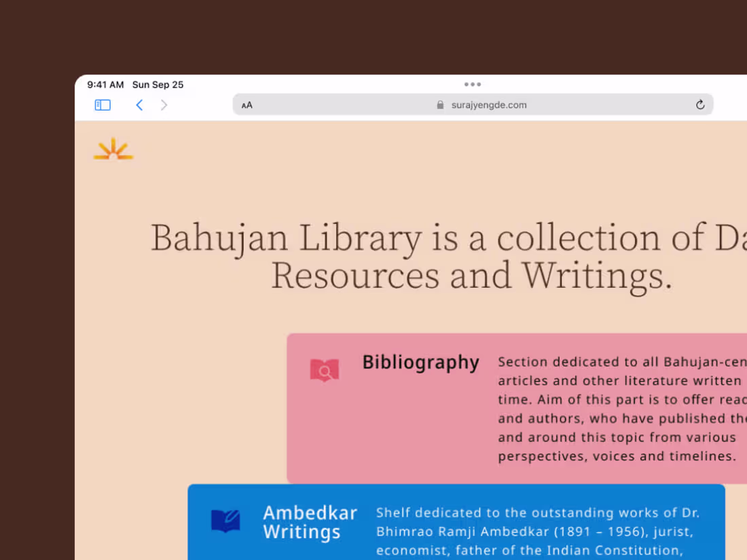This screenshot has height=560, width=747.
Task: Click the Ambedkar Writings description text
Action: [x=536, y=531]
